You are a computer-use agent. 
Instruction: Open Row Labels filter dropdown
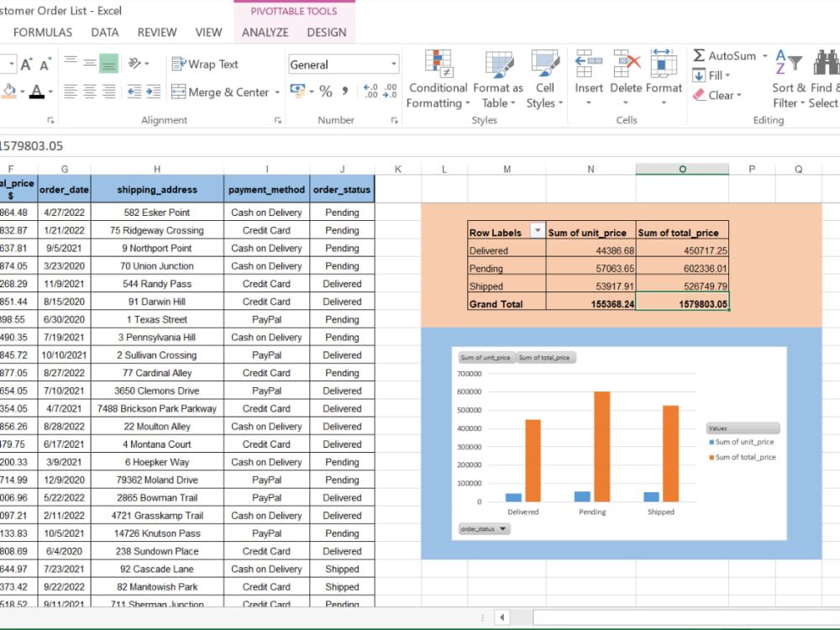pos(538,230)
